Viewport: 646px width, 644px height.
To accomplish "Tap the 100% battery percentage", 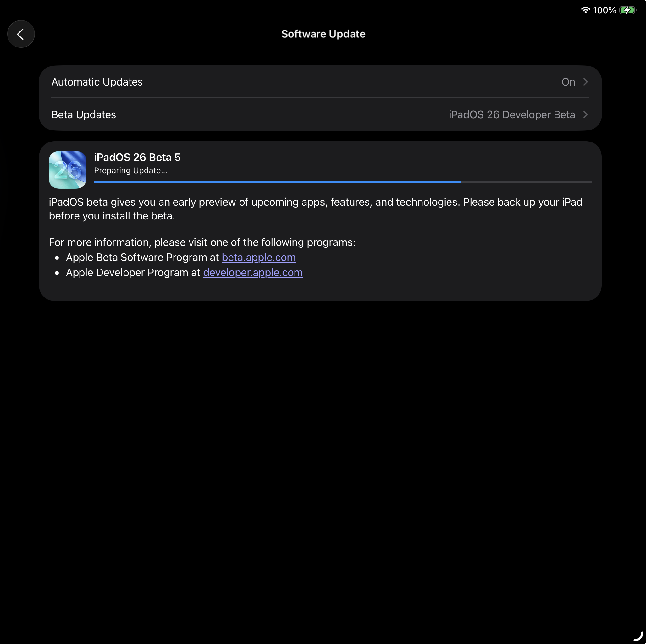I will point(604,10).
